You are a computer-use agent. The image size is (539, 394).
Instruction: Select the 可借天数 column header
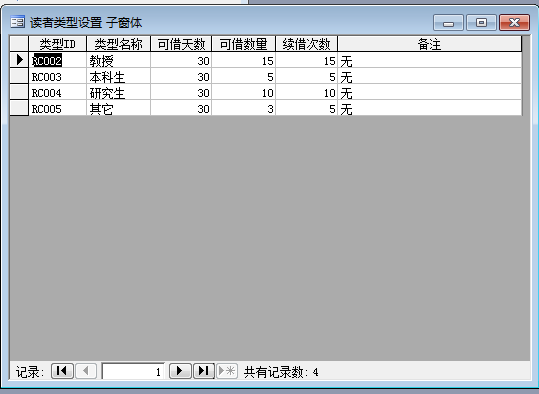pyautogui.click(x=181, y=44)
